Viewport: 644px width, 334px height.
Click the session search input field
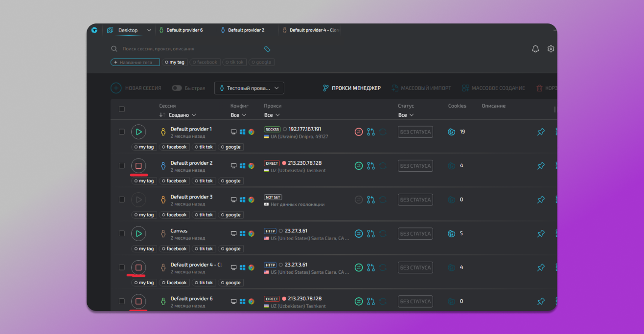tap(186, 49)
